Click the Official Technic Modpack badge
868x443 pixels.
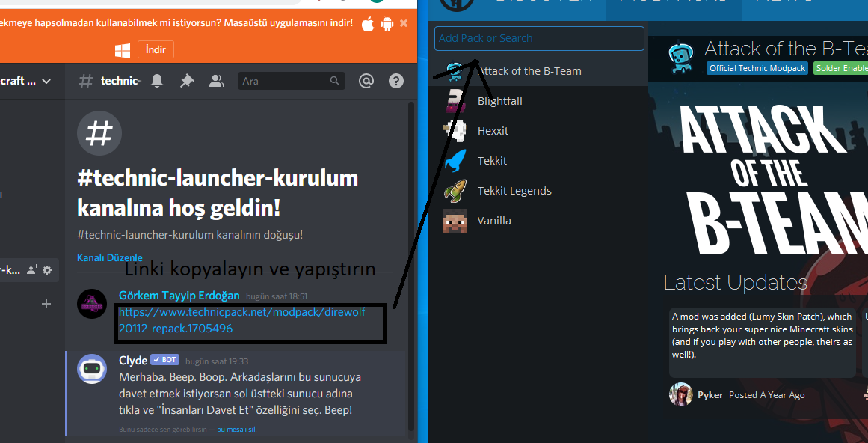(756, 68)
